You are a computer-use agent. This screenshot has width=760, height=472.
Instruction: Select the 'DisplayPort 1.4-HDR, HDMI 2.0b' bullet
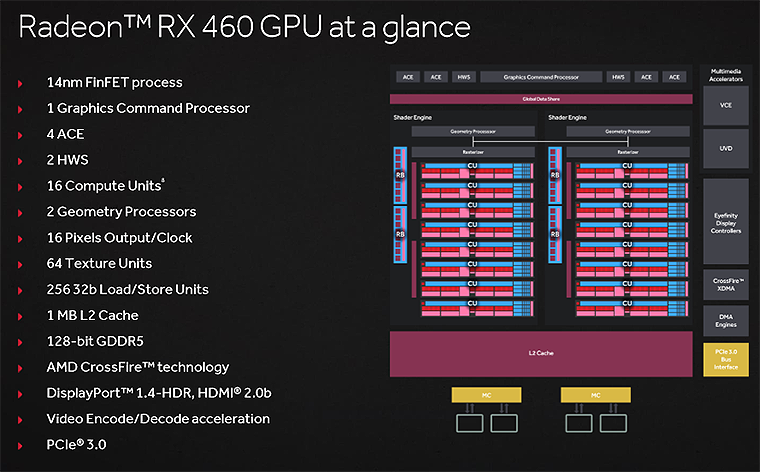(159, 393)
